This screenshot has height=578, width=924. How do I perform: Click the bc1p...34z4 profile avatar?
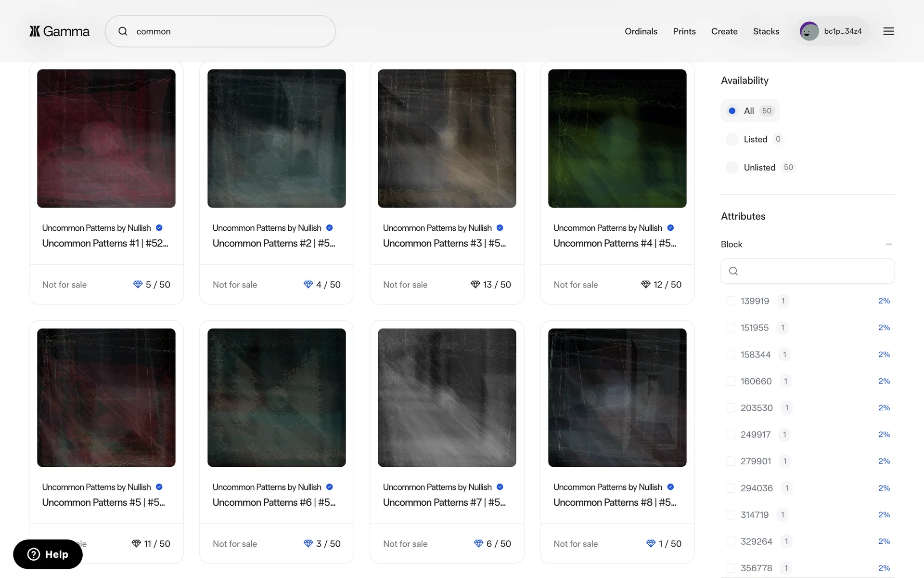tap(809, 31)
